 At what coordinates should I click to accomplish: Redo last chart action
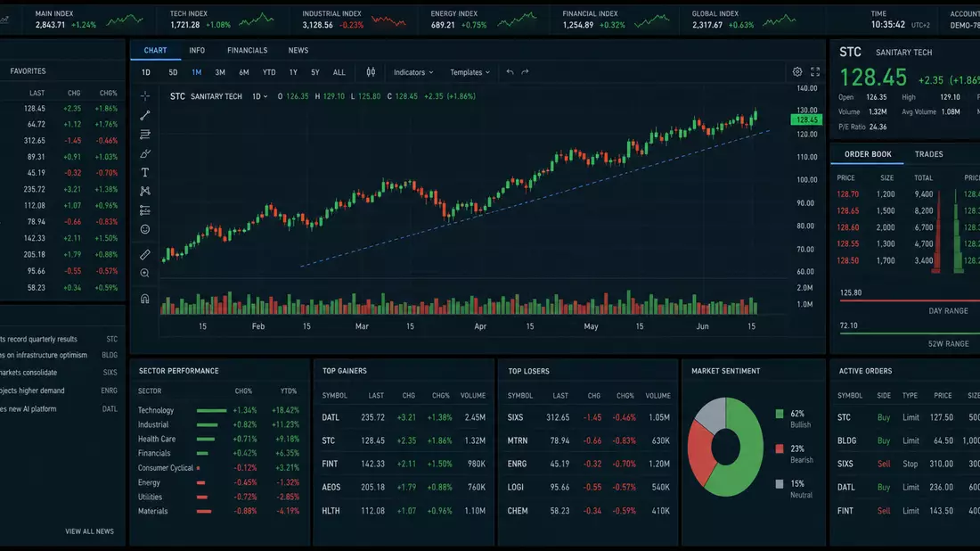click(525, 72)
